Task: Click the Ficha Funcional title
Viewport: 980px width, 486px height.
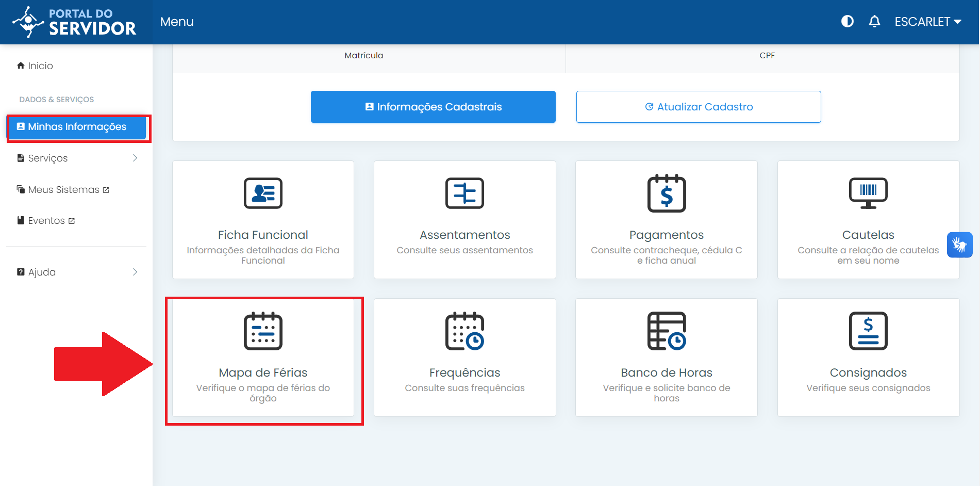Action: pos(263,235)
